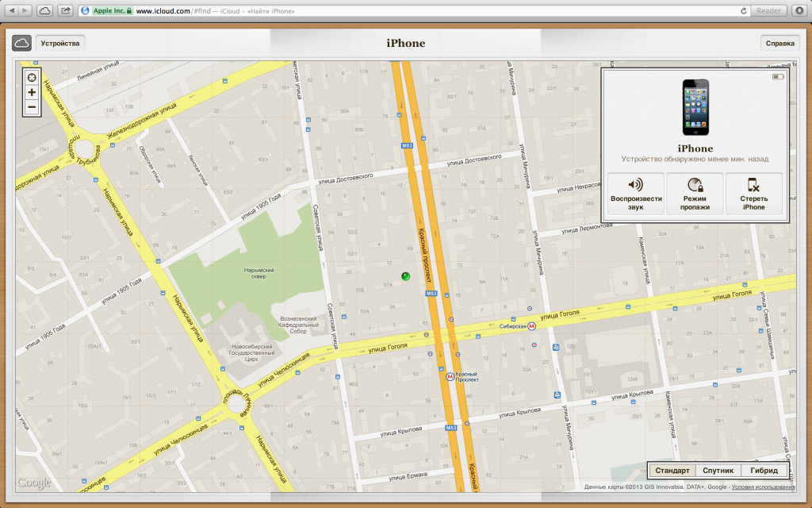Open the browser Downloads button

click(x=799, y=10)
